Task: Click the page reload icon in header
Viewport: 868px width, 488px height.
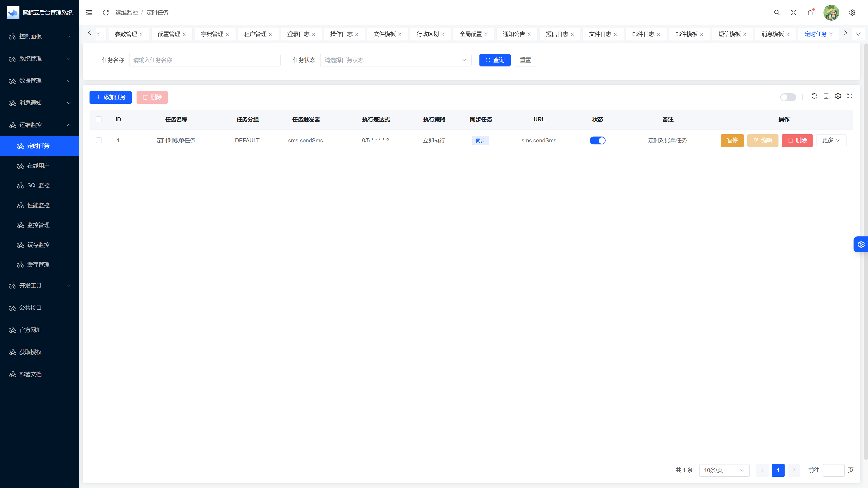Action: coord(106,12)
